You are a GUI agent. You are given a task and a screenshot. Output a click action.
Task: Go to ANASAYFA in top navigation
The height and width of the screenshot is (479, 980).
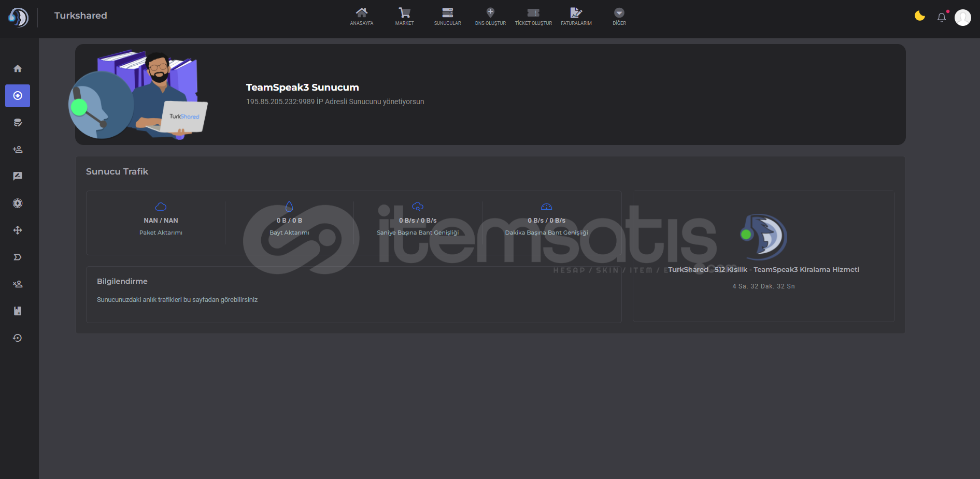click(361, 17)
